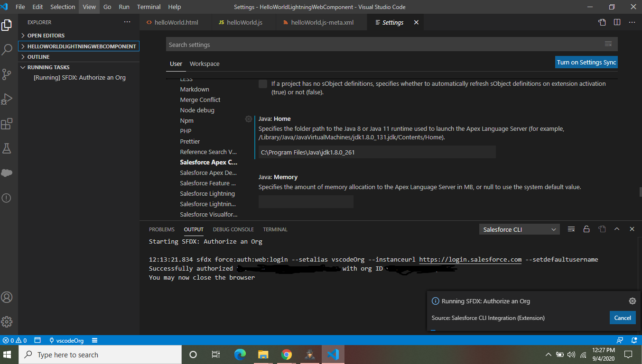Open the Search view
The height and width of the screenshot is (364, 642).
pos(7,49)
